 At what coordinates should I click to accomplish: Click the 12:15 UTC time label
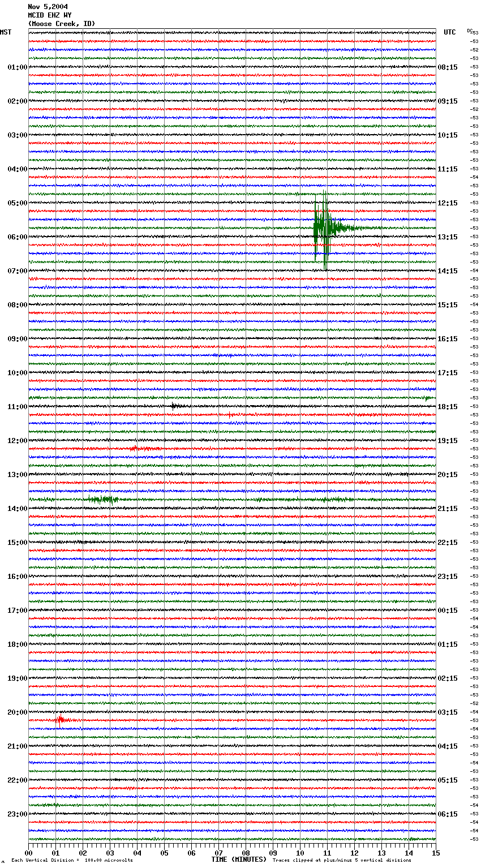(x=448, y=203)
